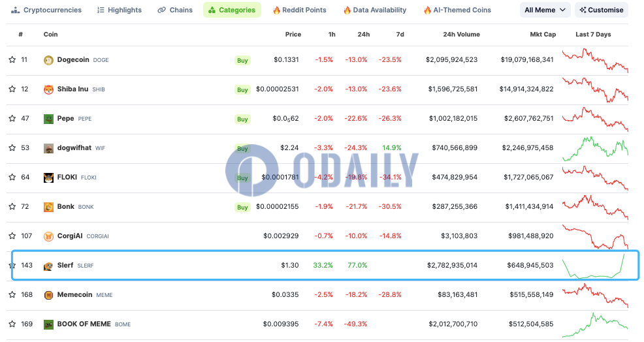The width and height of the screenshot is (644, 342).
Task: Open the BOOK OF MEME coin page
Action: coord(84,324)
